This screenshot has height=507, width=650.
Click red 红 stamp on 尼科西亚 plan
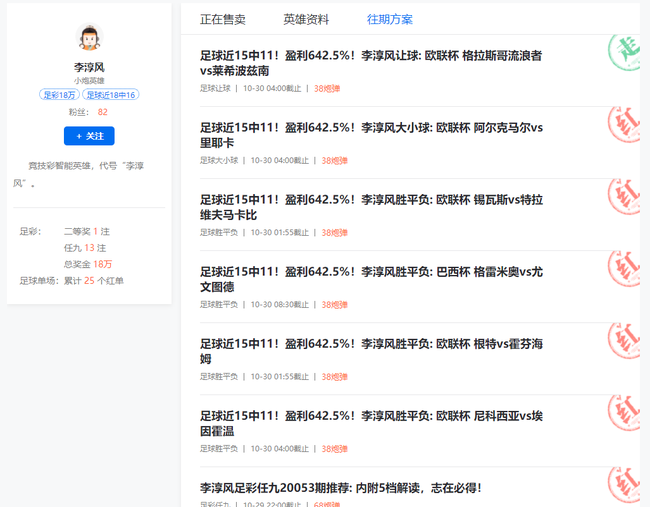pyautogui.click(x=624, y=413)
